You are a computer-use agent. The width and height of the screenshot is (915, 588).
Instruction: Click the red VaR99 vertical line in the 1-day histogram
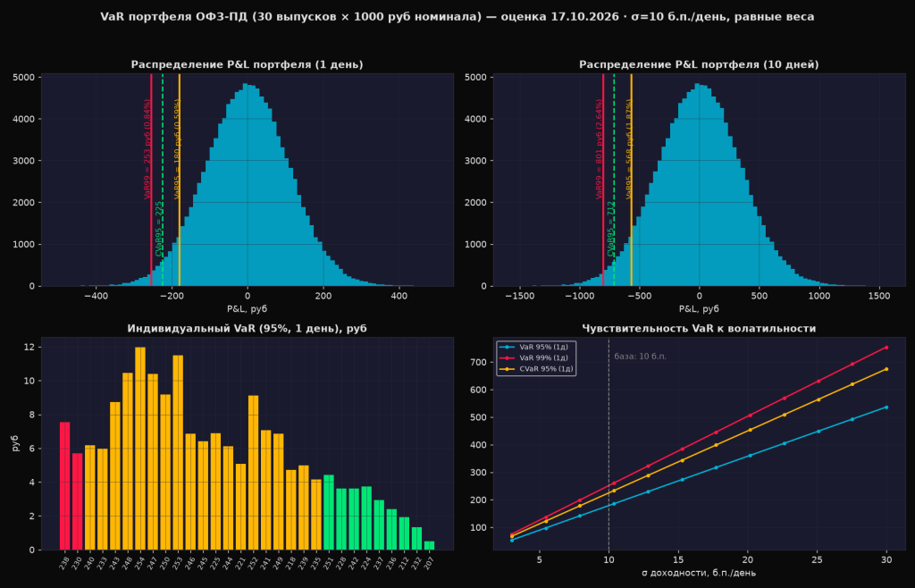(x=151, y=180)
